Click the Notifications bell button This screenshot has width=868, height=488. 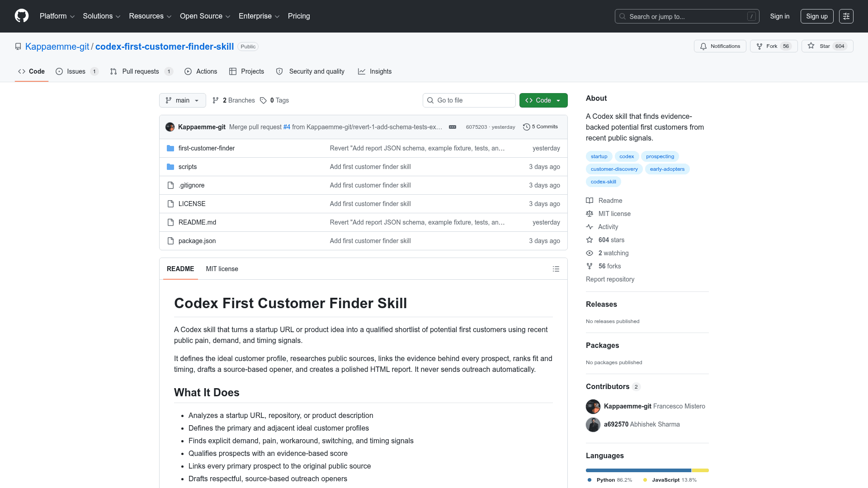[720, 46]
